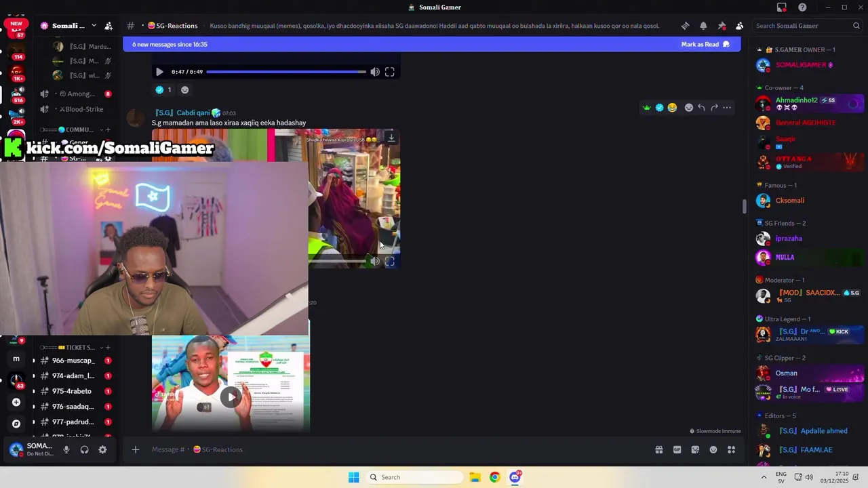Click Mark as Read button
This screenshot has height=488, width=868.
(705, 44)
